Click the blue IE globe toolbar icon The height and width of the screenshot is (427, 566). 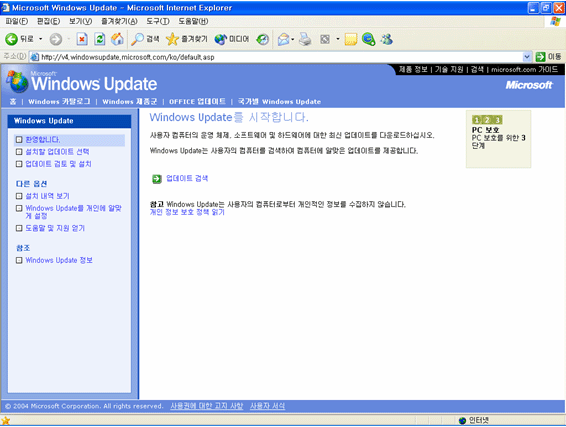point(369,39)
